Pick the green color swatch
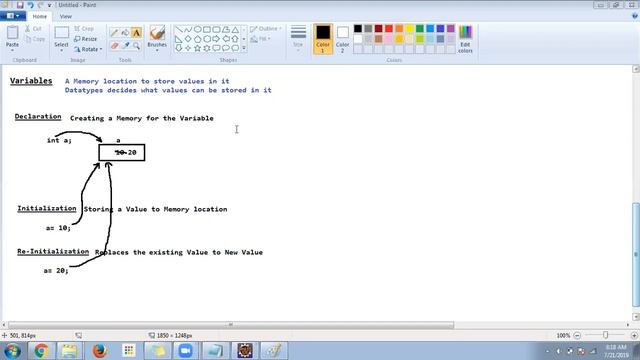The width and height of the screenshot is (640, 360). pos(420,29)
